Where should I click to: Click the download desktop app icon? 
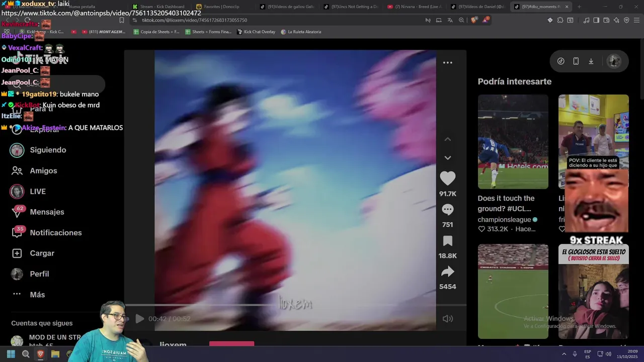(x=591, y=61)
